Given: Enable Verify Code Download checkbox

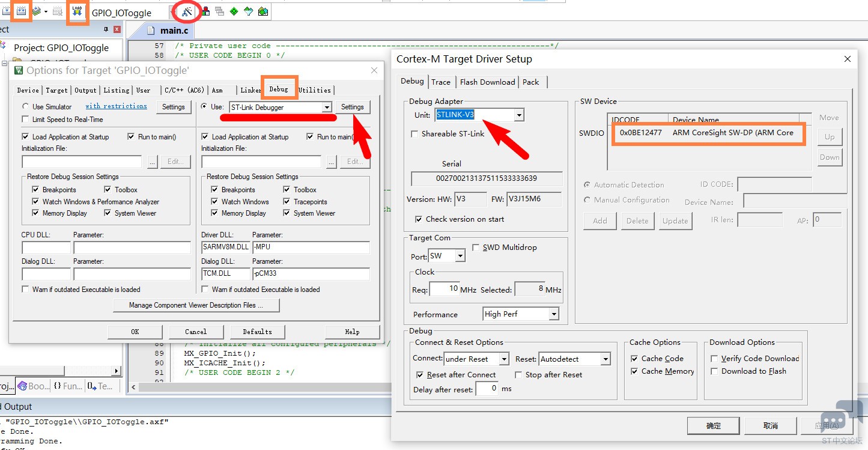Looking at the screenshot, I should (x=714, y=359).
